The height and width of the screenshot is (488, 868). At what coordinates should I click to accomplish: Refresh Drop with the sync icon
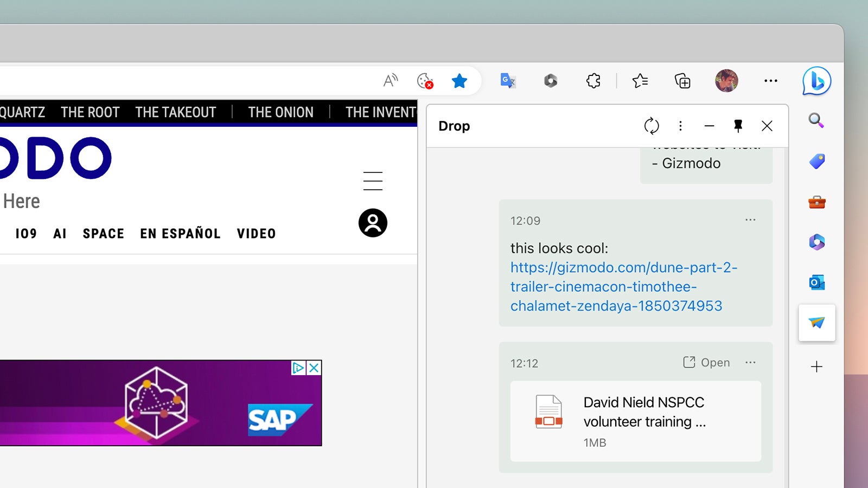pos(652,126)
